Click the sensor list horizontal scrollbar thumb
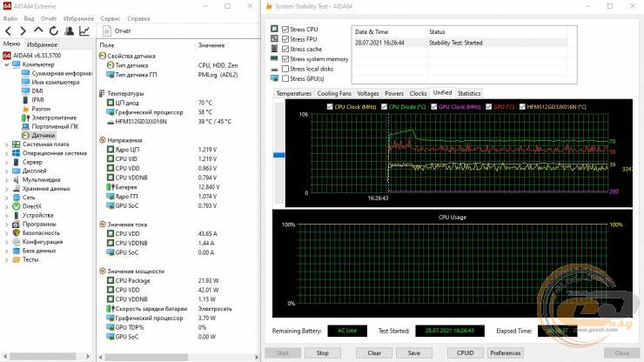Screen dimensions: 644x362 click(146, 357)
